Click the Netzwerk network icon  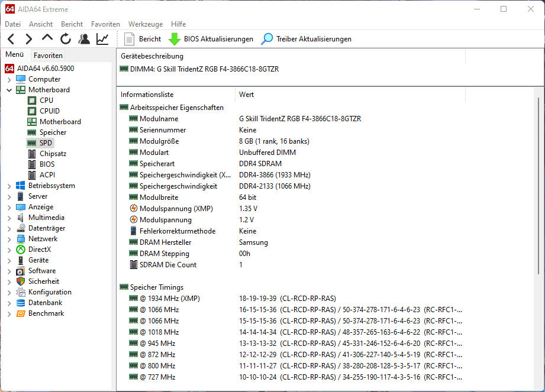click(x=21, y=239)
